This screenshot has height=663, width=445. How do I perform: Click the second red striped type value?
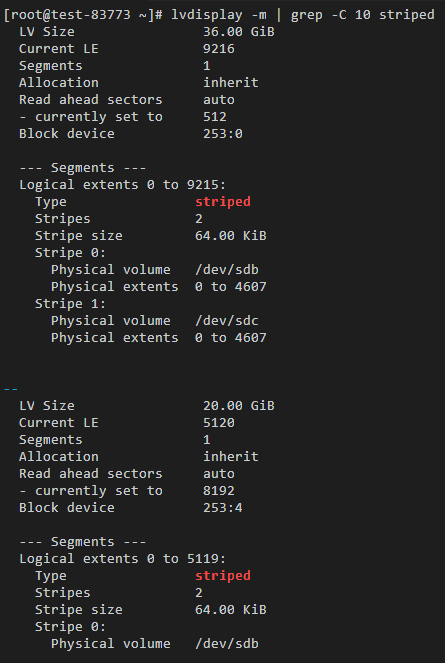coord(223,575)
